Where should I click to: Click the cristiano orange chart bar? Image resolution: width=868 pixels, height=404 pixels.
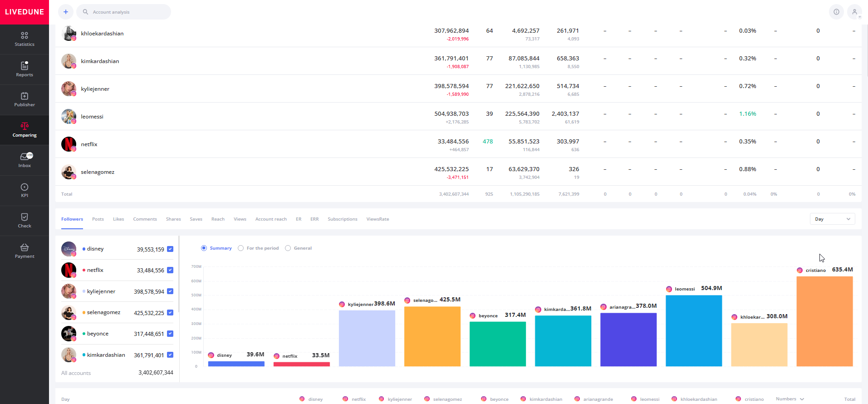point(824,321)
